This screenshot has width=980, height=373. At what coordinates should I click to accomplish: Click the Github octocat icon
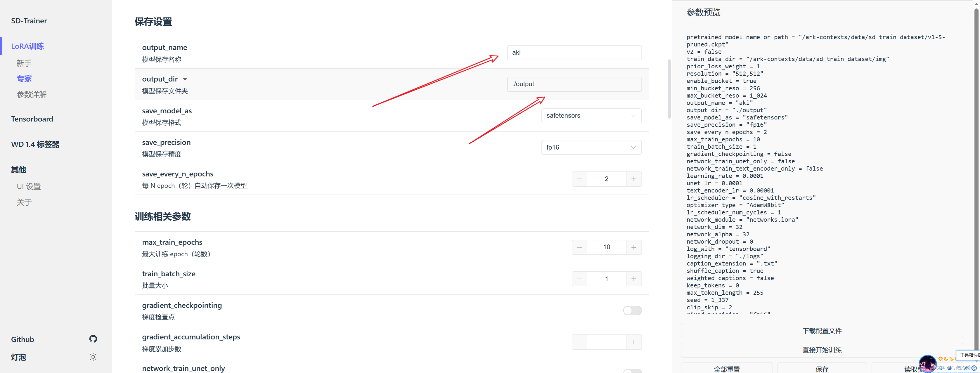pyautogui.click(x=93, y=339)
